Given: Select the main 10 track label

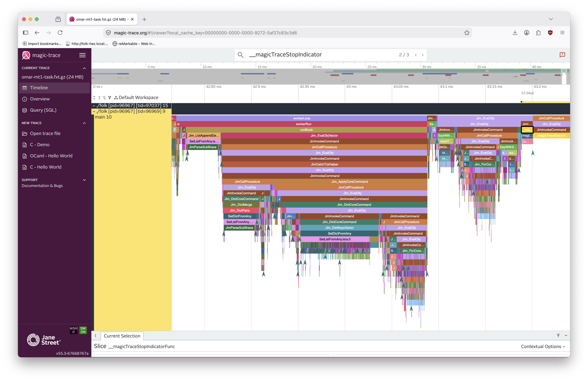Looking at the screenshot, I should pyautogui.click(x=103, y=117).
